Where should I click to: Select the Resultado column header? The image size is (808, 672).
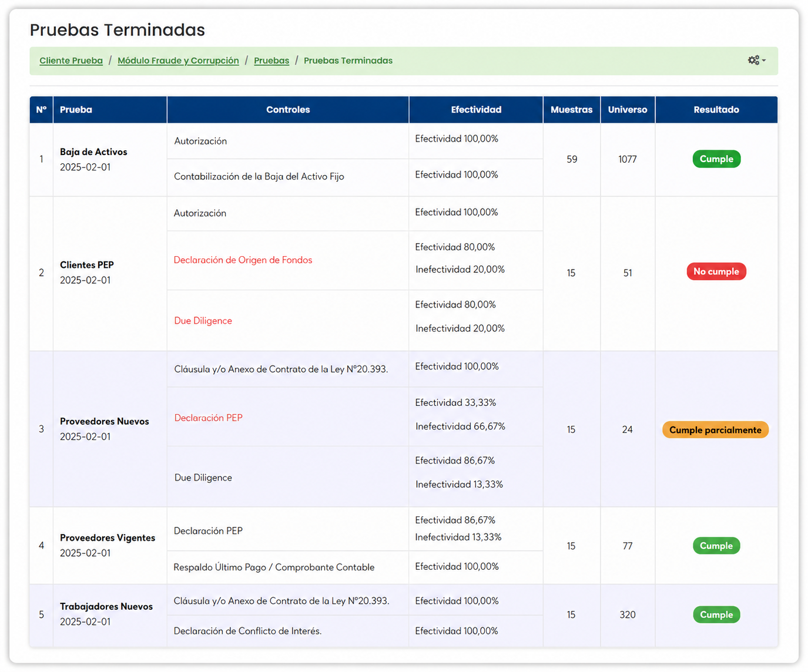click(716, 110)
